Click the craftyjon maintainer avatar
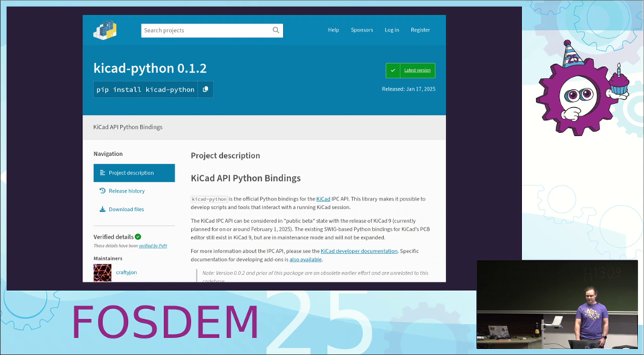Screen dimensions: 644x355 click(102, 272)
